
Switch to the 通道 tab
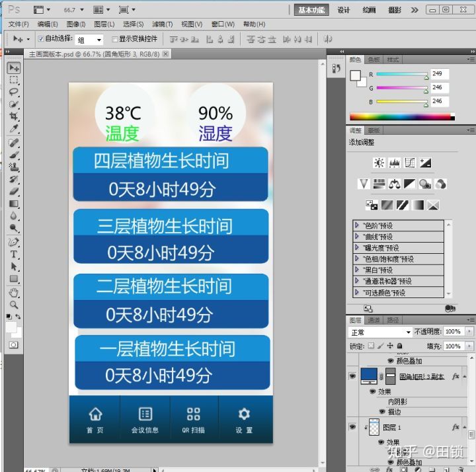[x=374, y=320]
